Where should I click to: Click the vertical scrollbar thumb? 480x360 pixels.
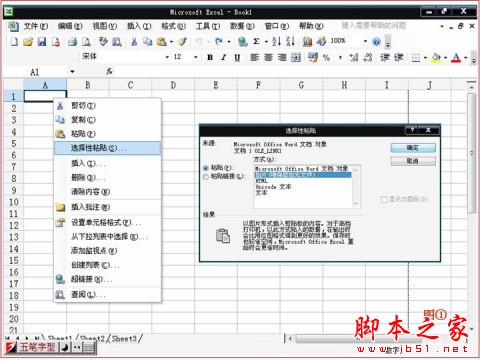click(471, 153)
